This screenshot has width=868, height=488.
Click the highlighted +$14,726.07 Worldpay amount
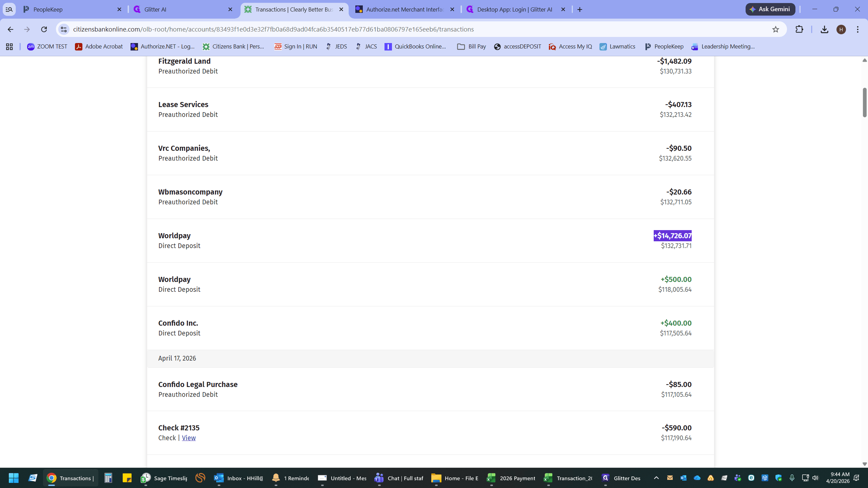click(672, 236)
